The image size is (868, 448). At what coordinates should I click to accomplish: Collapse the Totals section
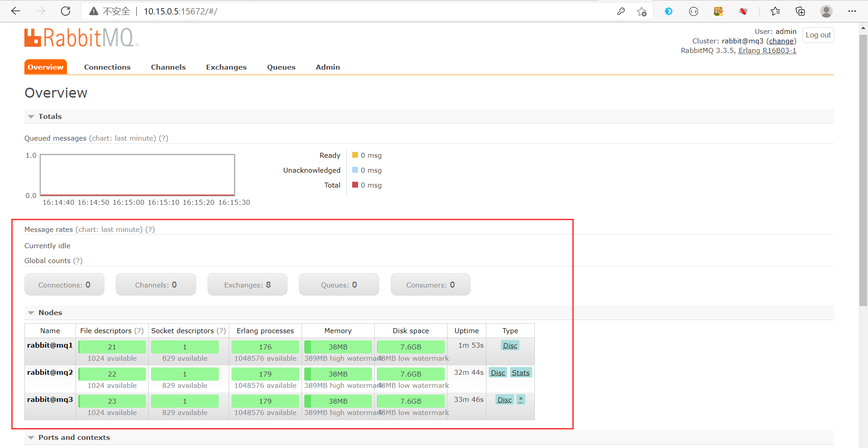pyautogui.click(x=50, y=116)
